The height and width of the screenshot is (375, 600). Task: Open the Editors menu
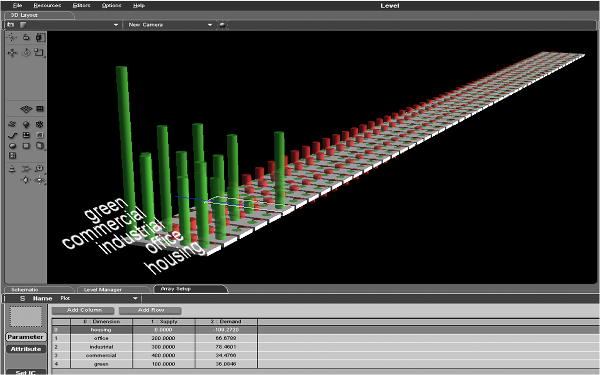point(82,5)
